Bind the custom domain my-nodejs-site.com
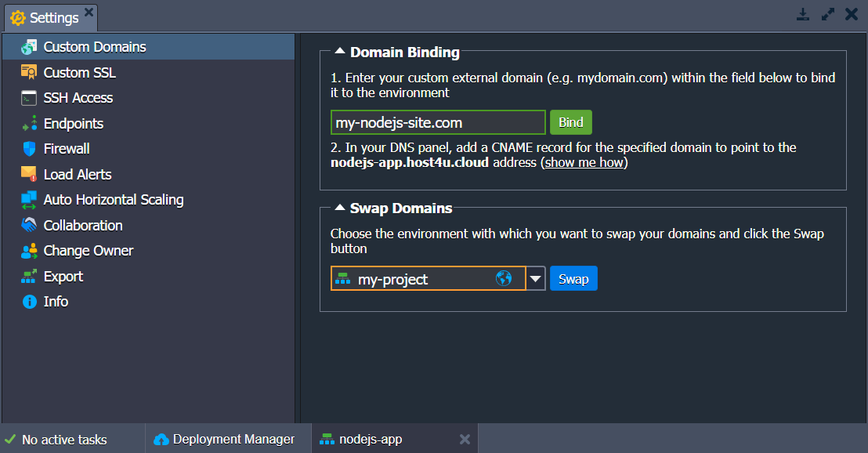Viewport: 868px width, 453px height. tap(570, 122)
